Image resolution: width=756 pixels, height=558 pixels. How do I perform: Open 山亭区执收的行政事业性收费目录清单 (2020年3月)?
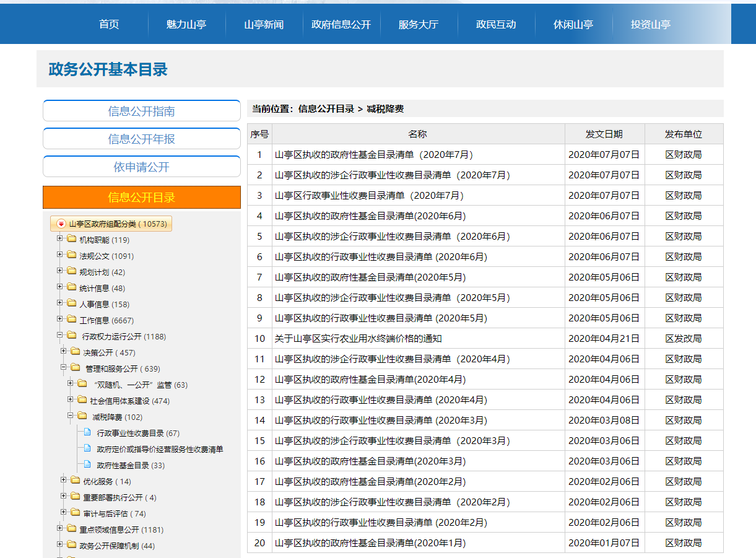[381, 421]
